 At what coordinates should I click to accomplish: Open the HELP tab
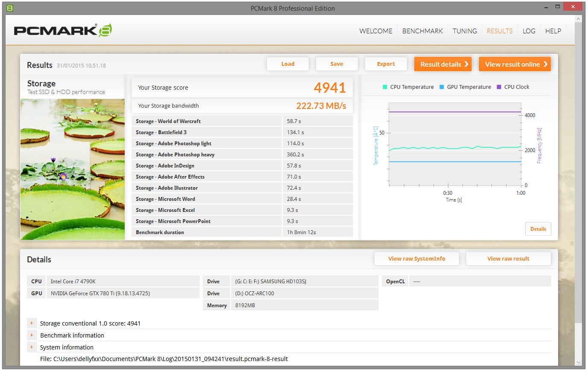(553, 31)
